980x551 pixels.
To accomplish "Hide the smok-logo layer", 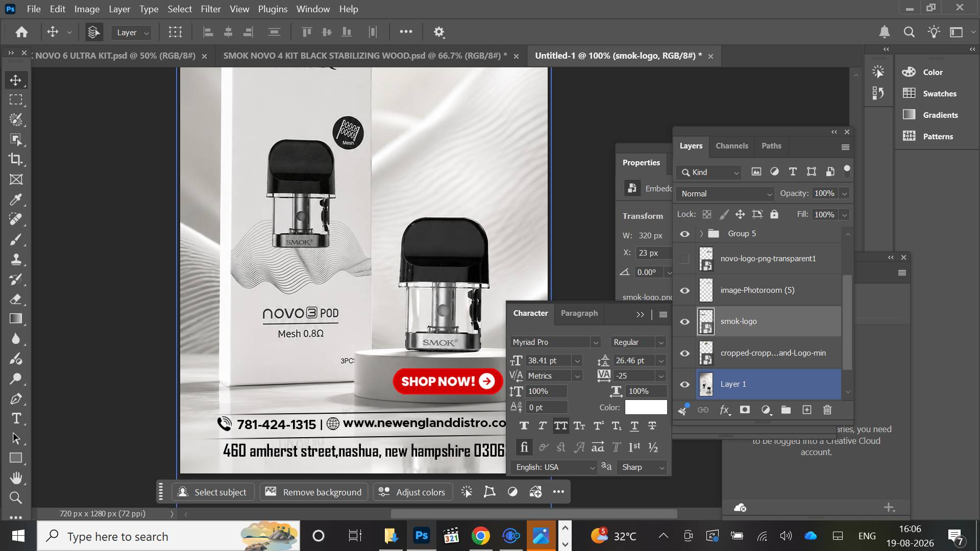I will [684, 321].
